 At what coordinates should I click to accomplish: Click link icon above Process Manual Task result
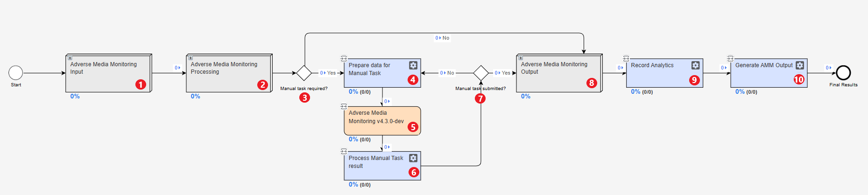344,151
